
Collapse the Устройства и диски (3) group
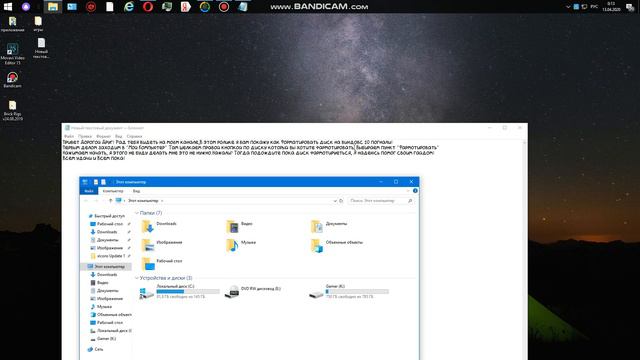click(137, 278)
